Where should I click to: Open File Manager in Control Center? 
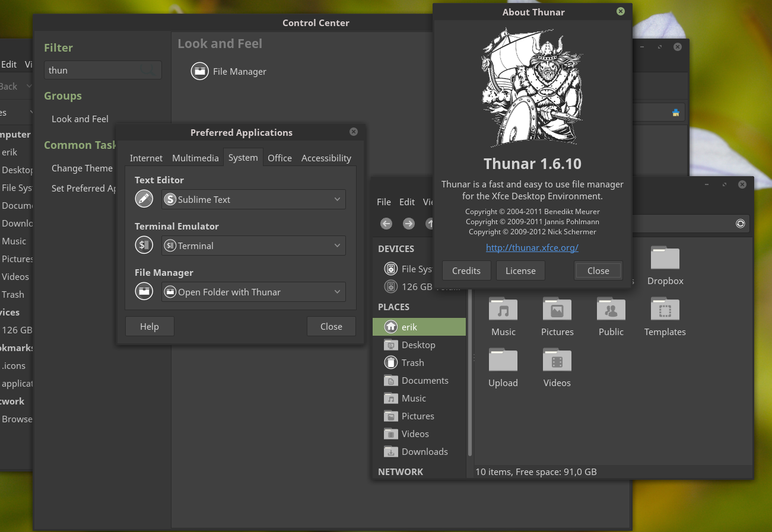pyautogui.click(x=228, y=71)
